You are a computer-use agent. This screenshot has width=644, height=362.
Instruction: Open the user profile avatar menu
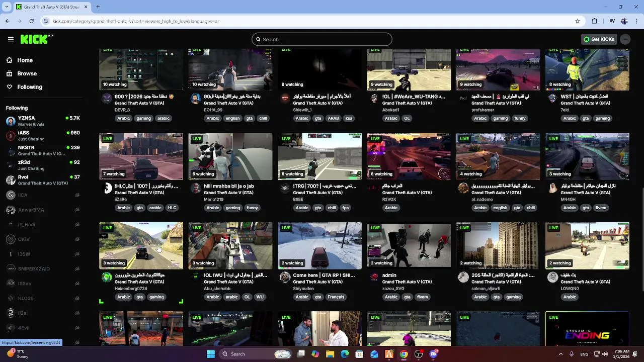coord(625,39)
